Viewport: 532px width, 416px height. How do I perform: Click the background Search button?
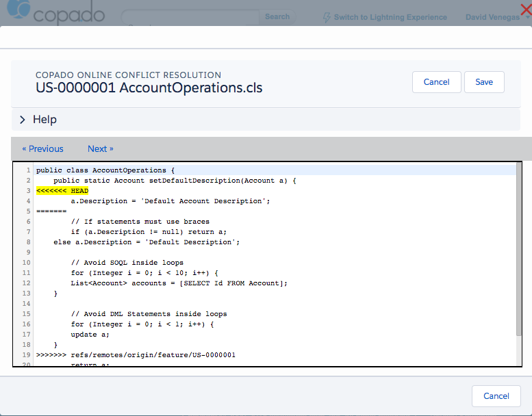[x=277, y=16]
